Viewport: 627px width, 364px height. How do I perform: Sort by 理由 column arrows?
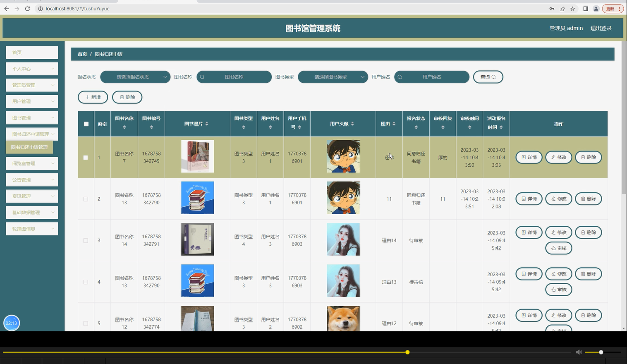click(394, 124)
